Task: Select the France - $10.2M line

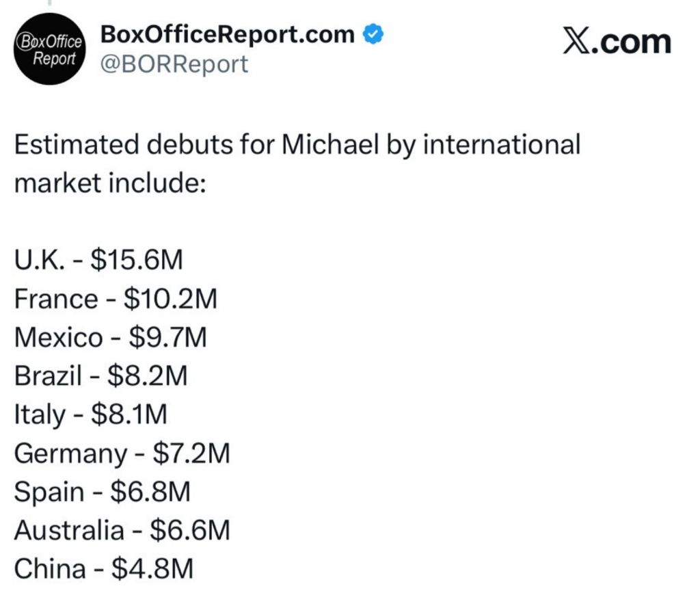Action: click(x=115, y=299)
